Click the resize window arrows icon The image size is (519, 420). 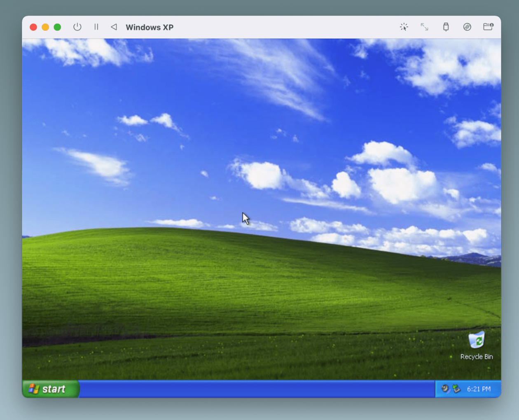[424, 27]
